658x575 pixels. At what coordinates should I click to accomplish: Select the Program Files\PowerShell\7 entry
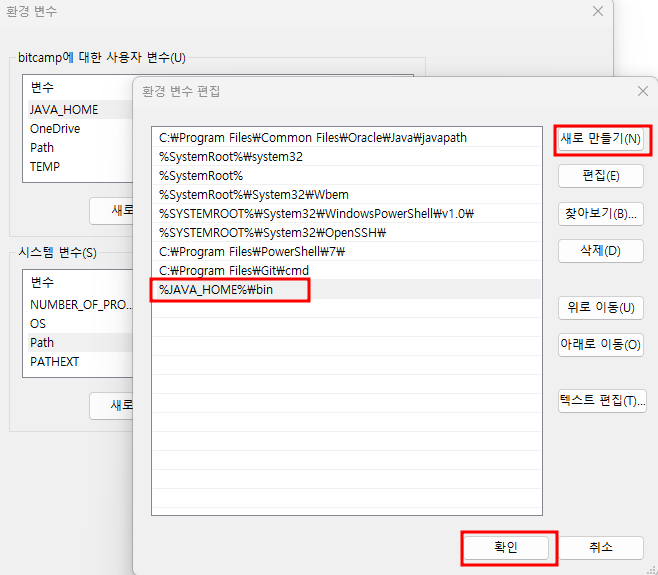pos(347,251)
